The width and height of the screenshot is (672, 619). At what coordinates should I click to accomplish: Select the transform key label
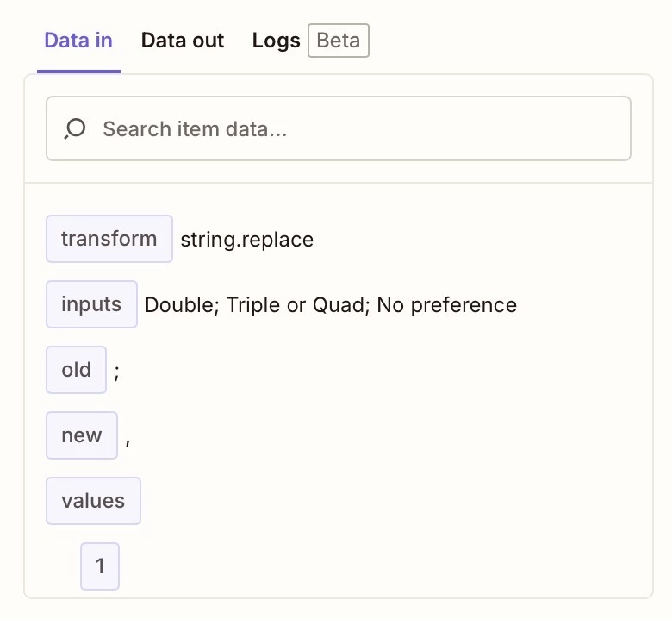point(109,239)
